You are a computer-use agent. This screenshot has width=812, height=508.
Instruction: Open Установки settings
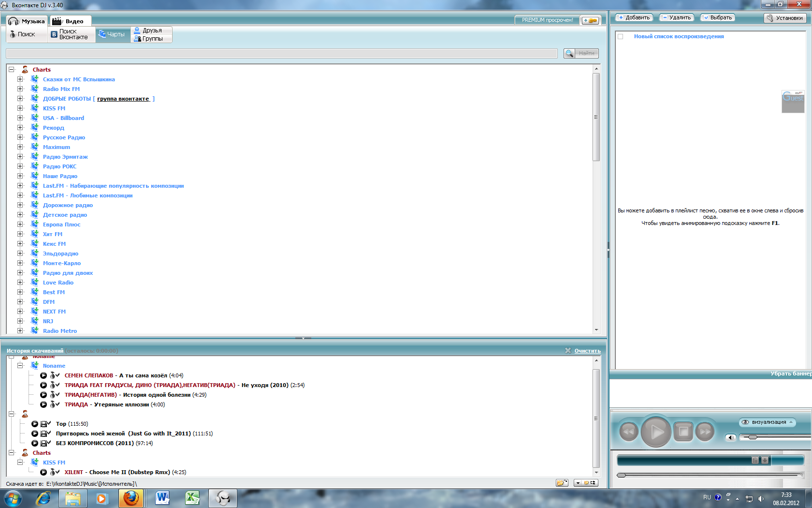click(x=785, y=18)
